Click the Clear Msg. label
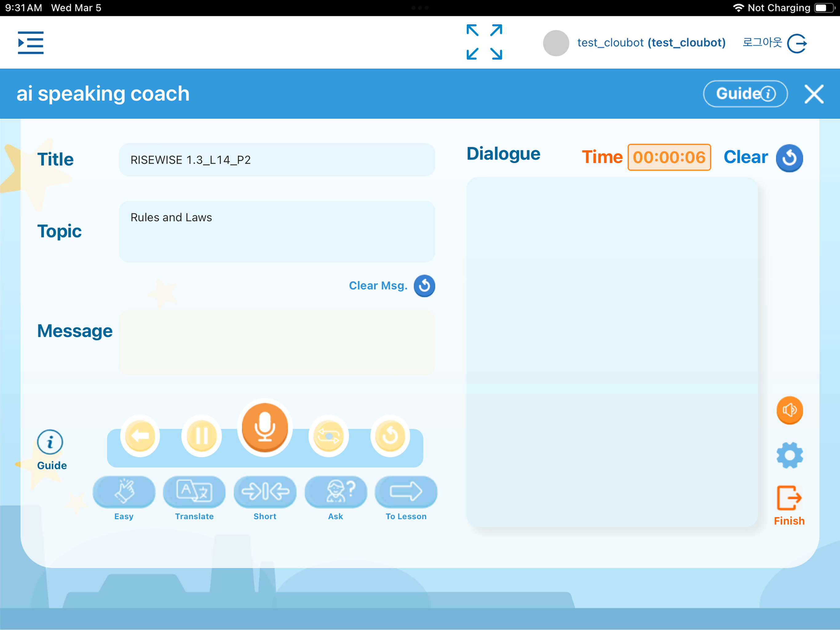Viewport: 840px width, 630px height. pyautogui.click(x=378, y=285)
